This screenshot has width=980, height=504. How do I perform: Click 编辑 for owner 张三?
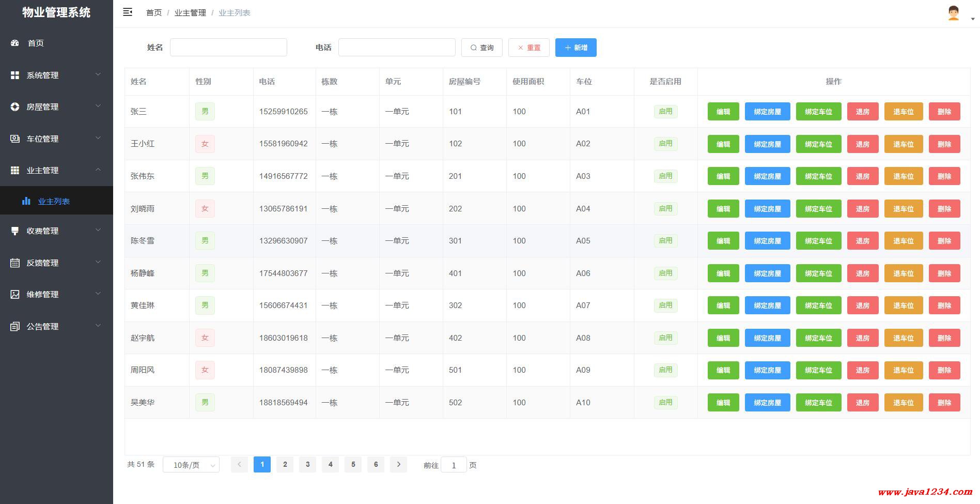coord(723,112)
